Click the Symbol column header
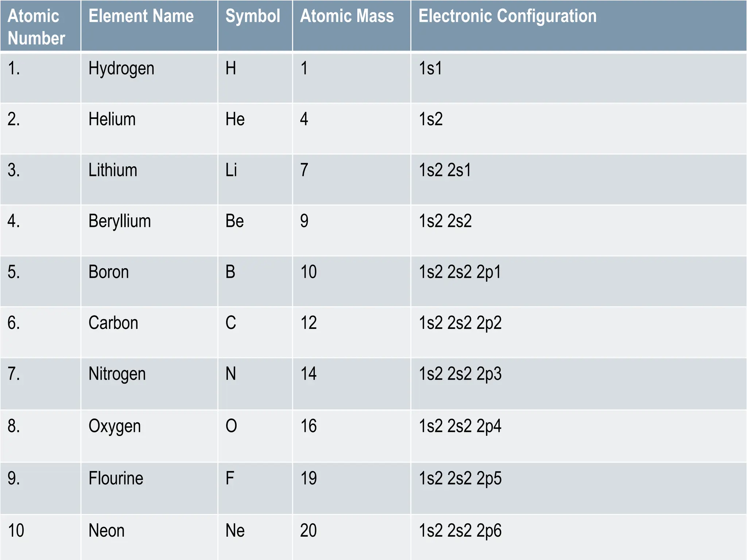This screenshot has height=560, width=747. click(255, 26)
